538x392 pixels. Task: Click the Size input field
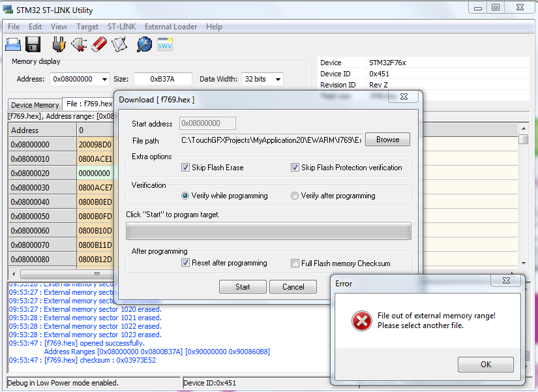(162, 80)
